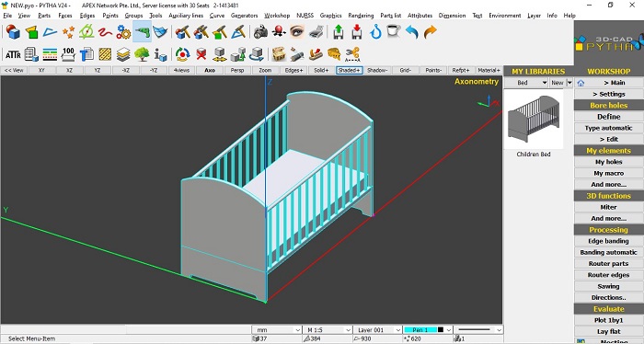Click the eye icon in the toolbar
This screenshot has height=344, width=644.
click(x=297, y=31)
